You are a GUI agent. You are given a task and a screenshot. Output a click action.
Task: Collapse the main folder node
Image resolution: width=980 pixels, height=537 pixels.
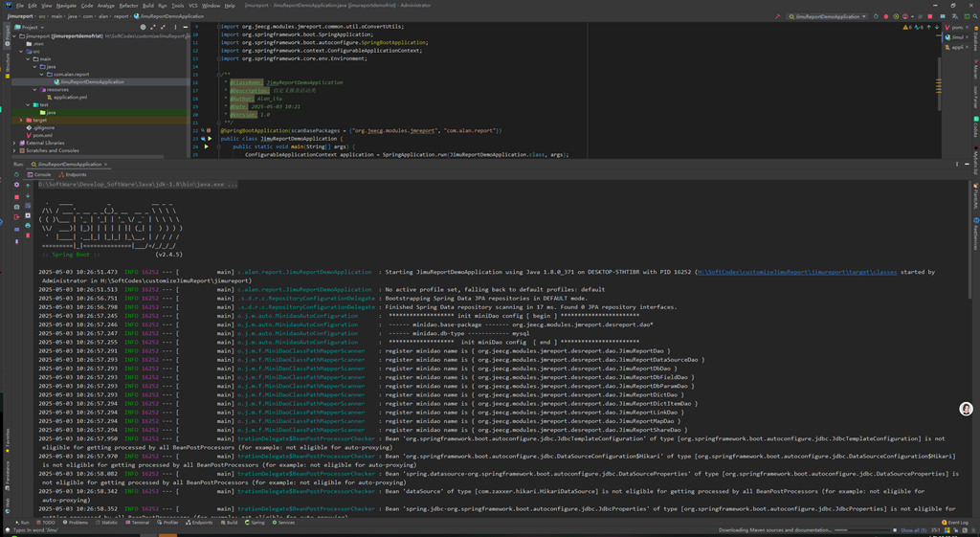pyautogui.click(x=28, y=58)
